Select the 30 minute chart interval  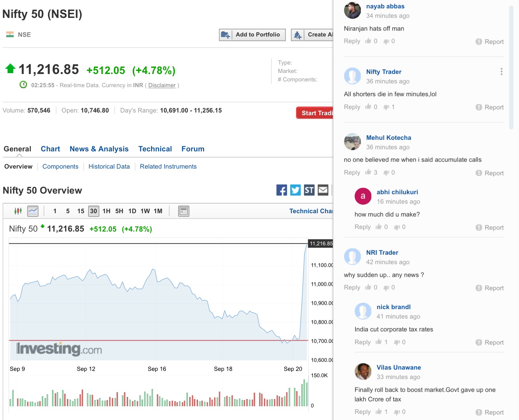(x=94, y=211)
